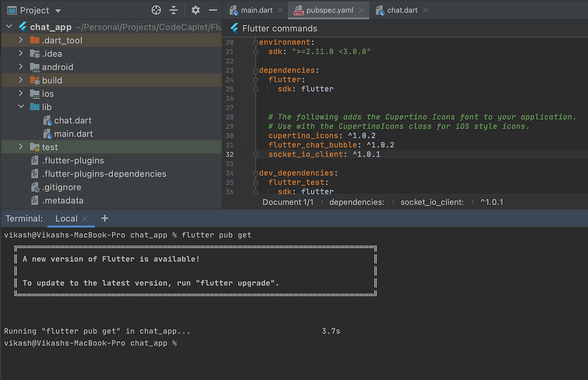This screenshot has height=380, width=588.
Task: Click socket_io_client in the breadcrumb bar
Action: tap(432, 202)
